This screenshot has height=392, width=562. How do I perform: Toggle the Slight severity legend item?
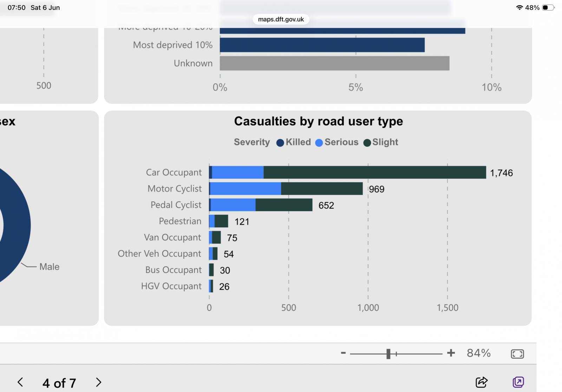click(381, 142)
